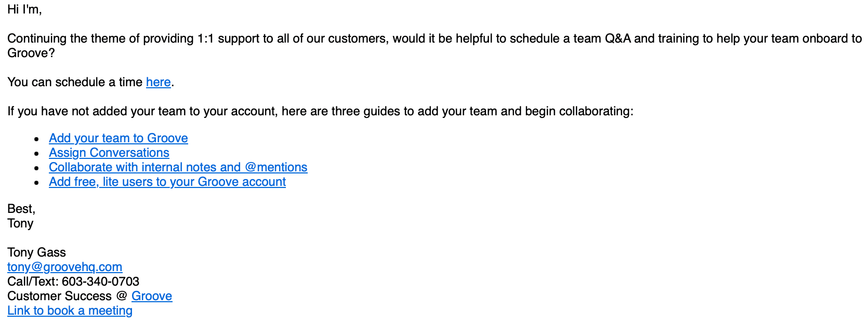Click the 'You can schedule a time' text
Image resolution: width=868 pixels, height=323 pixels.
[x=75, y=82]
